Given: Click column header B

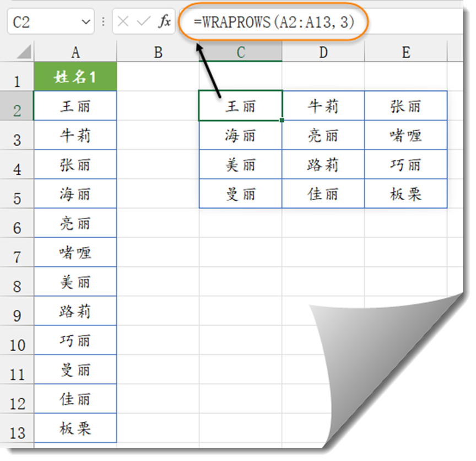Looking at the screenshot, I should click(158, 51).
